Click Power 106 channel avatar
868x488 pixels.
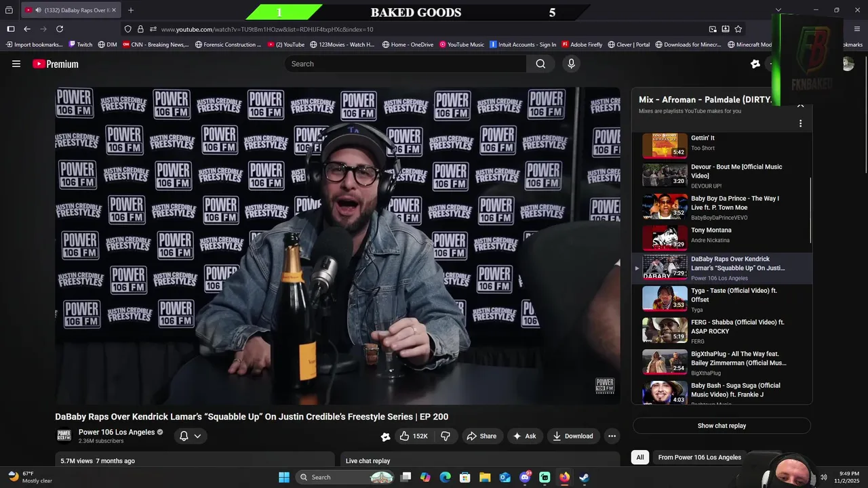coord(64,435)
